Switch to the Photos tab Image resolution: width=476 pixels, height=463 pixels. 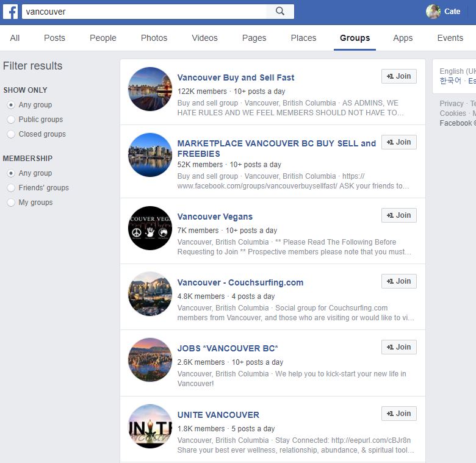tap(154, 38)
